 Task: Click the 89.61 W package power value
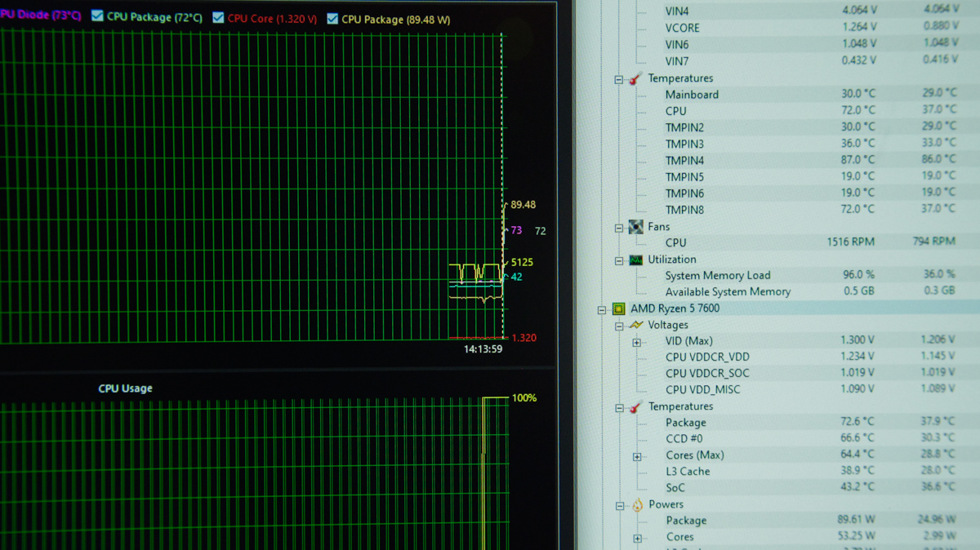click(x=856, y=521)
